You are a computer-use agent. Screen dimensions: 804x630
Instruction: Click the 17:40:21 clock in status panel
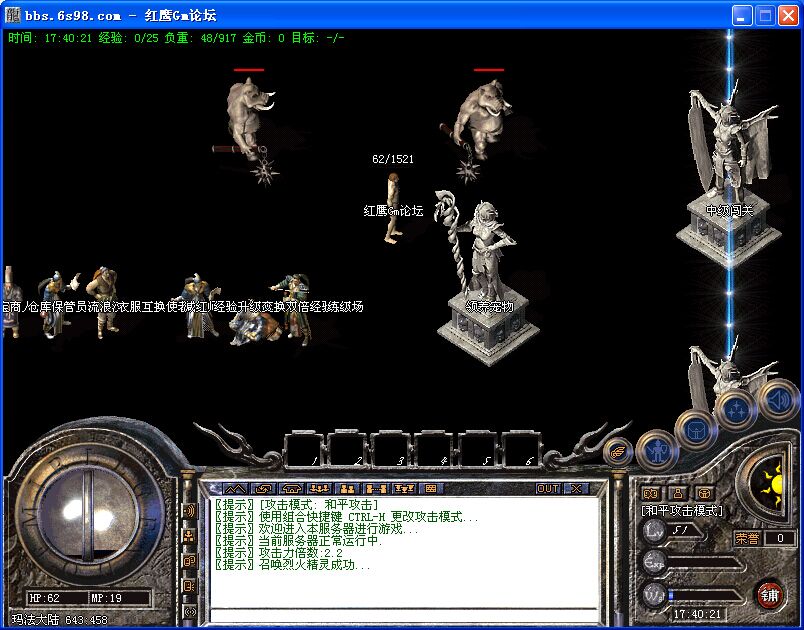point(697,614)
